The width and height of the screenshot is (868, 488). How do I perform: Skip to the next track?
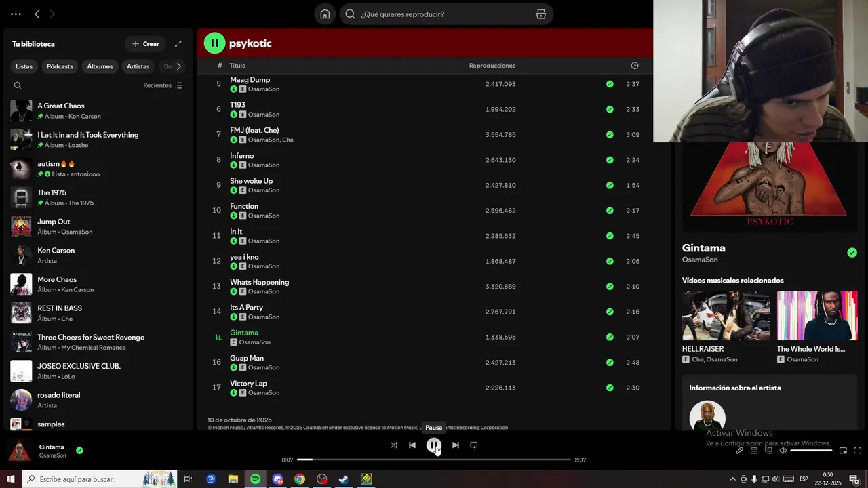point(456,445)
